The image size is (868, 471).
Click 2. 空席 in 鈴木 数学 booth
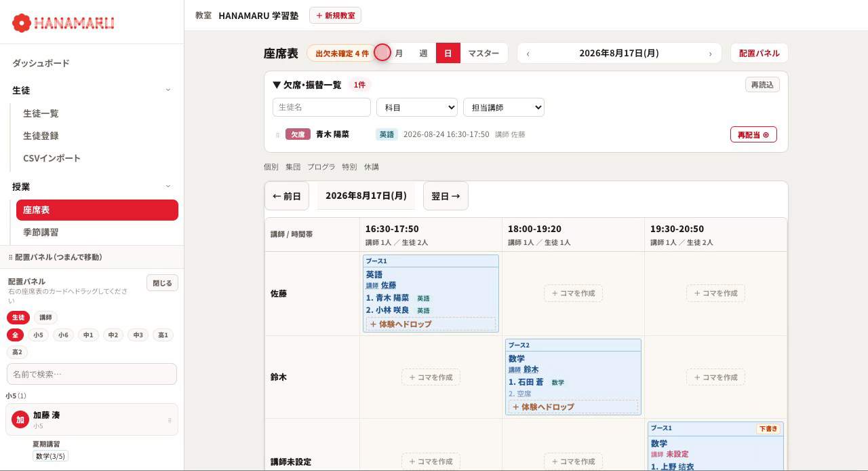click(x=520, y=394)
